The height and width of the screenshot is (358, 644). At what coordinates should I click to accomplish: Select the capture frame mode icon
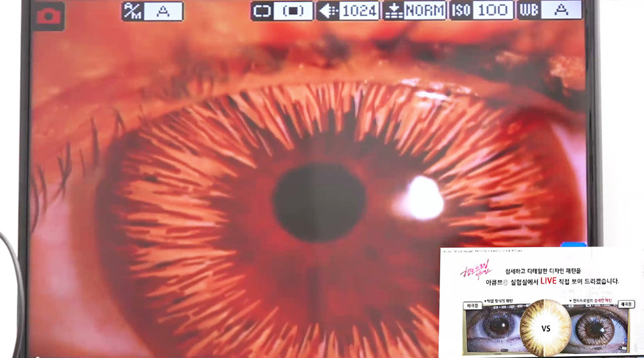coord(262,11)
